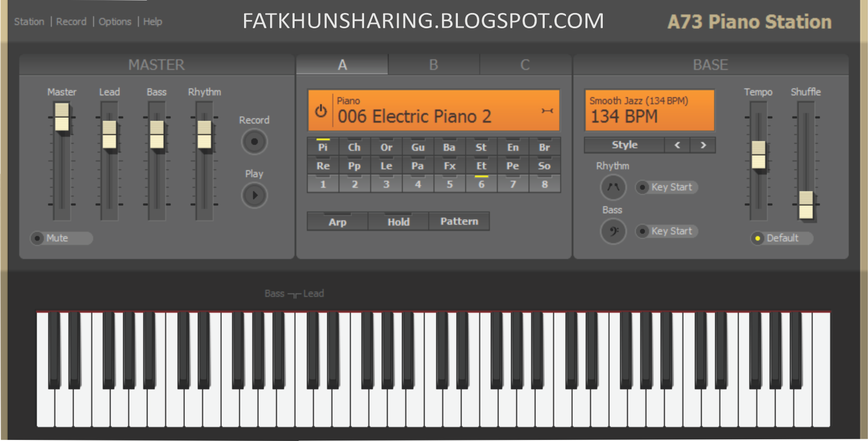
Task: Choose preset number 2
Action: [x=354, y=184]
